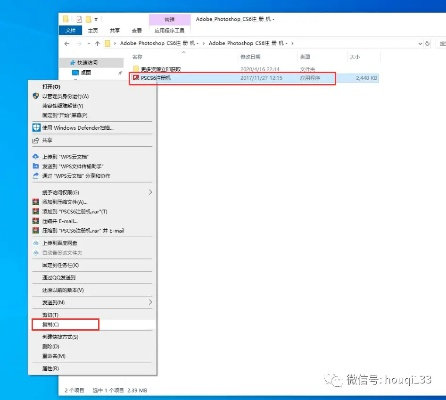The height and width of the screenshot is (400, 446).
Task: Choose the pin to Start screen (P) entry
Action: 65,115
